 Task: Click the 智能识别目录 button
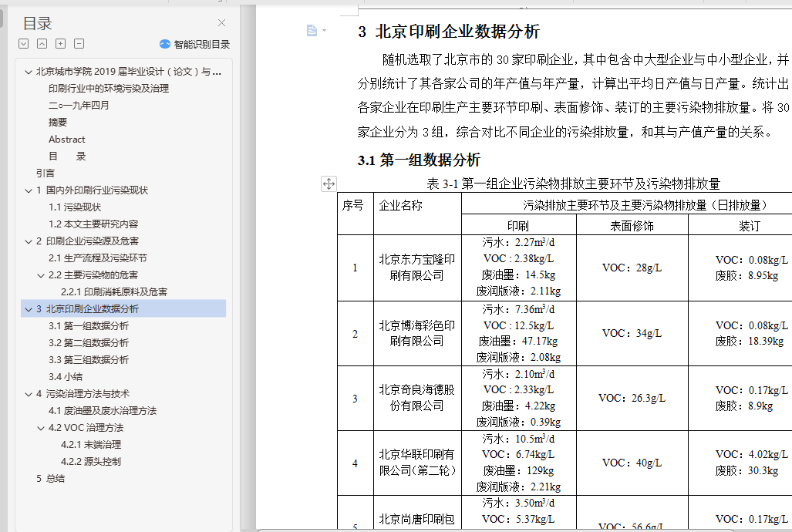tap(194, 45)
